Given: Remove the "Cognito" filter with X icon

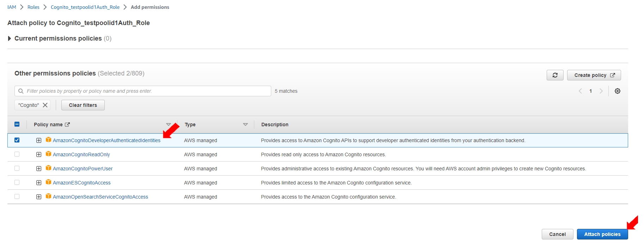Looking at the screenshot, I should point(45,105).
